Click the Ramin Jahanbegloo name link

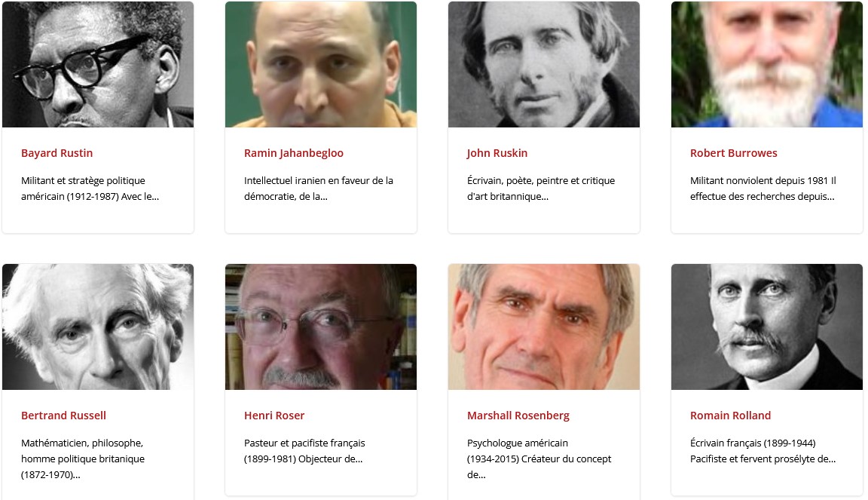click(x=293, y=153)
